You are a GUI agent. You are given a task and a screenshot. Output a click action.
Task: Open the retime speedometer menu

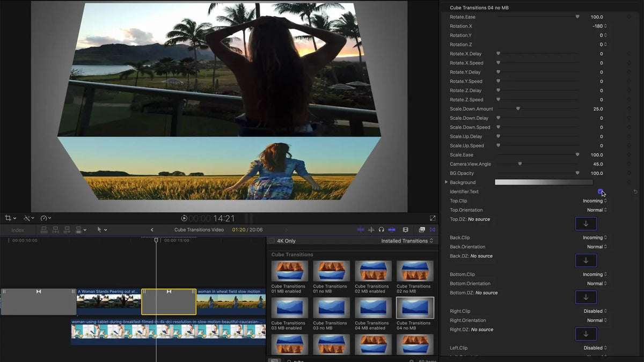click(x=45, y=218)
